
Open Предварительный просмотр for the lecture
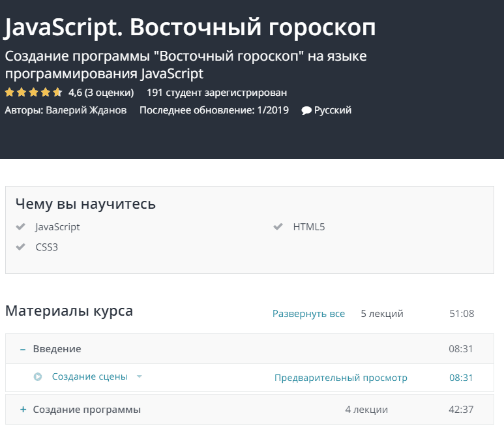(340, 378)
